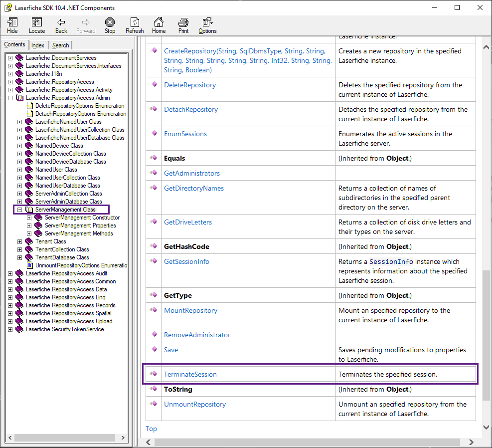Switch to the Index tab

tap(38, 45)
